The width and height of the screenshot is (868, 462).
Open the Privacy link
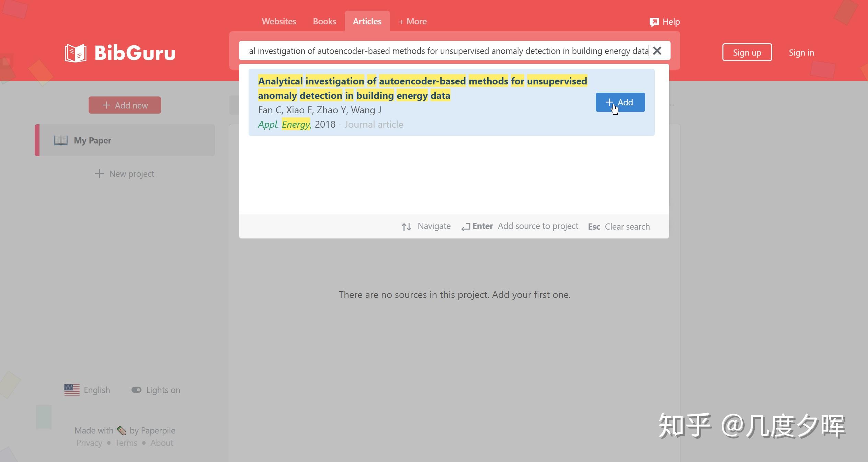pos(89,443)
